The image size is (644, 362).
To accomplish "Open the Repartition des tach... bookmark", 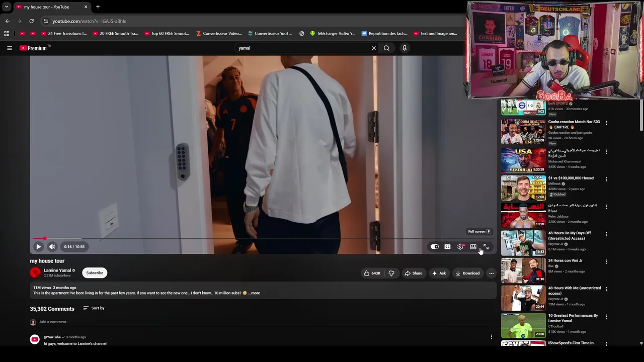I will (x=384, y=34).
